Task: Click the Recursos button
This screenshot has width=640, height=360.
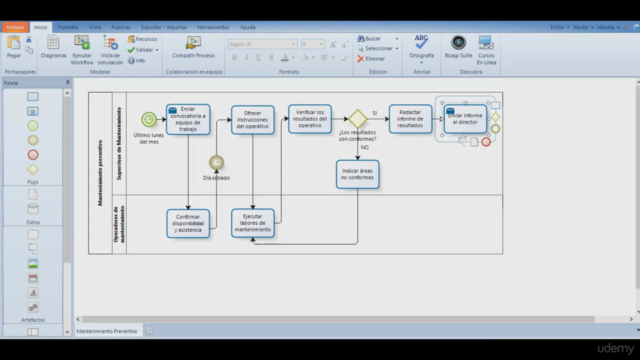Action: point(142,39)
